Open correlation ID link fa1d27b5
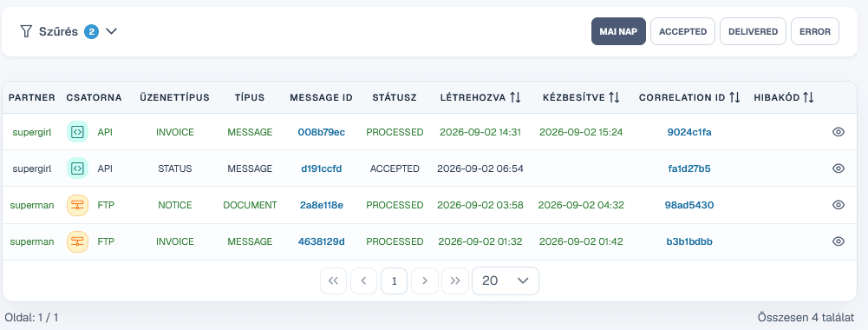The image size is (868, 330). 689,168
